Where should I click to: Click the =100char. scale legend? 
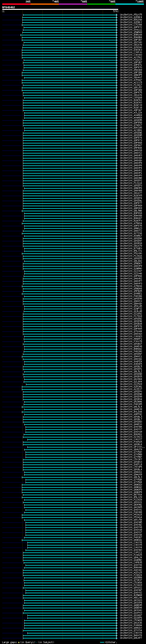click(x=109, y=642)
